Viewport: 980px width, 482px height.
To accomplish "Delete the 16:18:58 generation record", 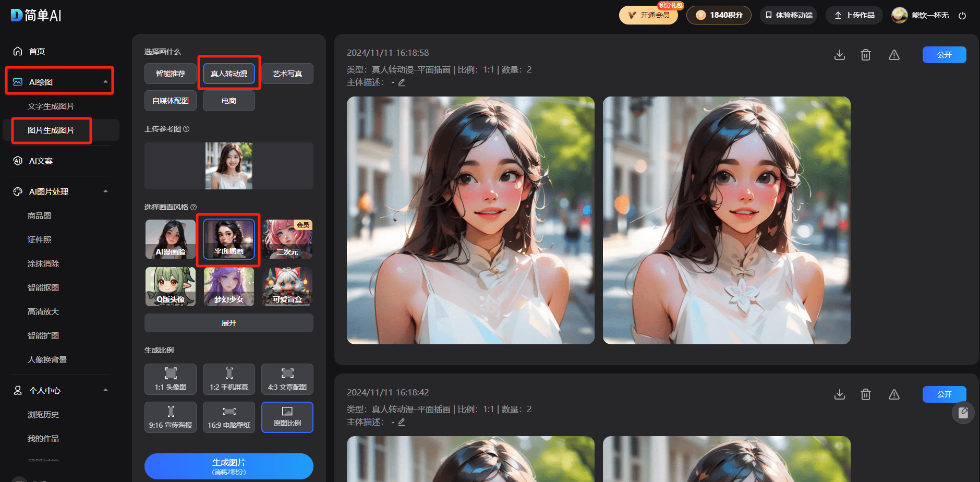I will point(865,55).
